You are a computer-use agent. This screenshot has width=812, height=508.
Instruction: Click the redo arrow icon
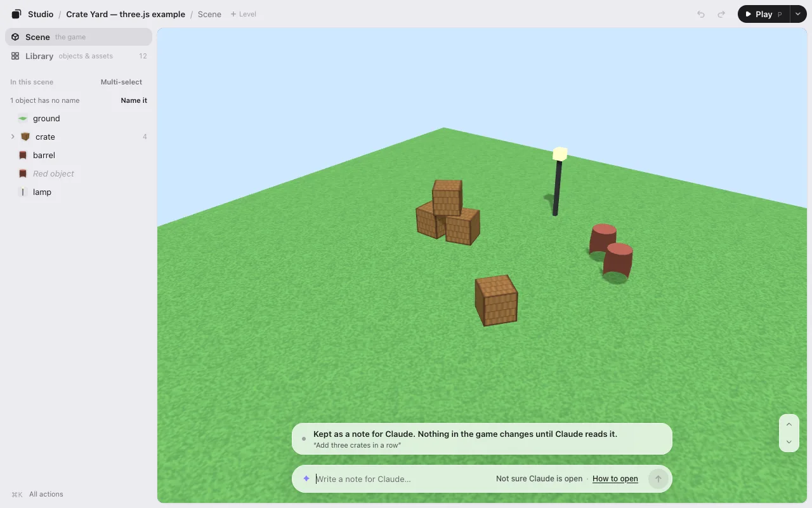(x=721, y=14)
